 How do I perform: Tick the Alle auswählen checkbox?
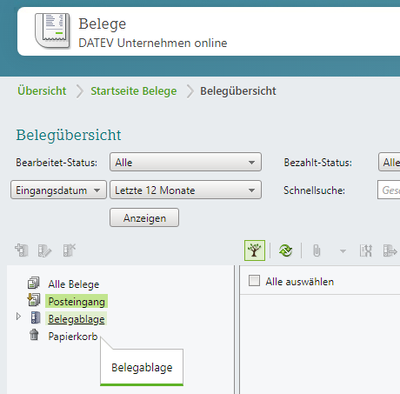[254, 281]
